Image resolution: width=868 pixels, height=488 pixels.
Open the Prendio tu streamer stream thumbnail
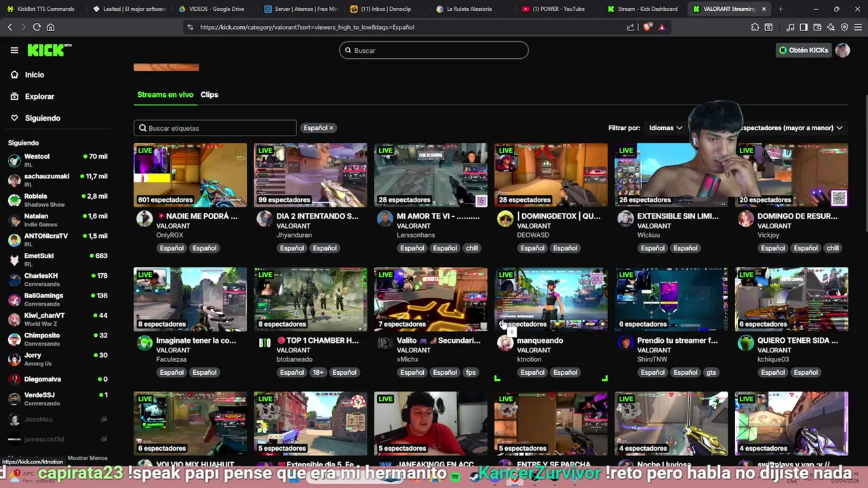tap(671, 299)
